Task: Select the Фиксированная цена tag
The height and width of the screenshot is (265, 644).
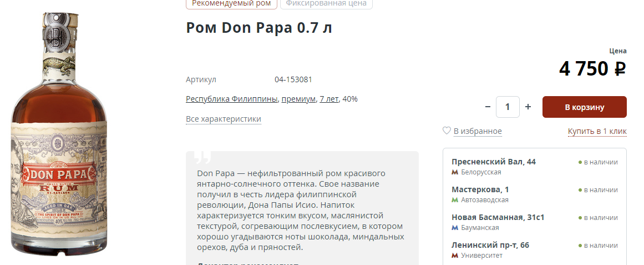Action: [x=326, y=3]
